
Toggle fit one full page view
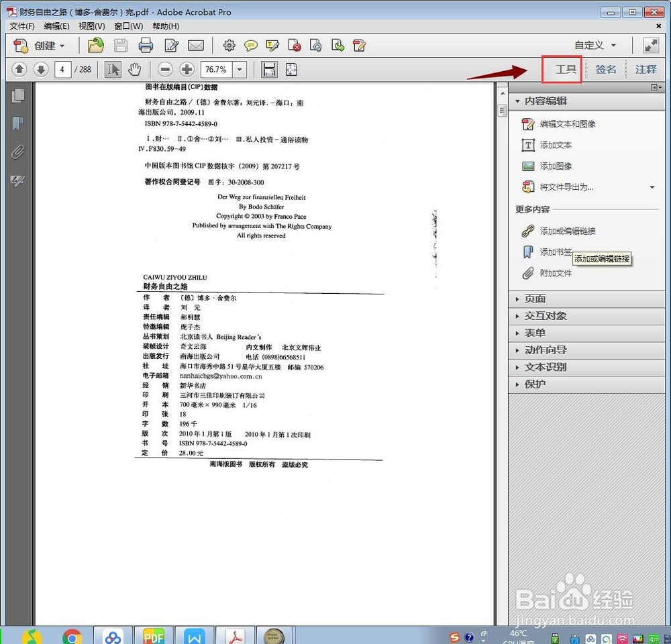tap(291, 69)
